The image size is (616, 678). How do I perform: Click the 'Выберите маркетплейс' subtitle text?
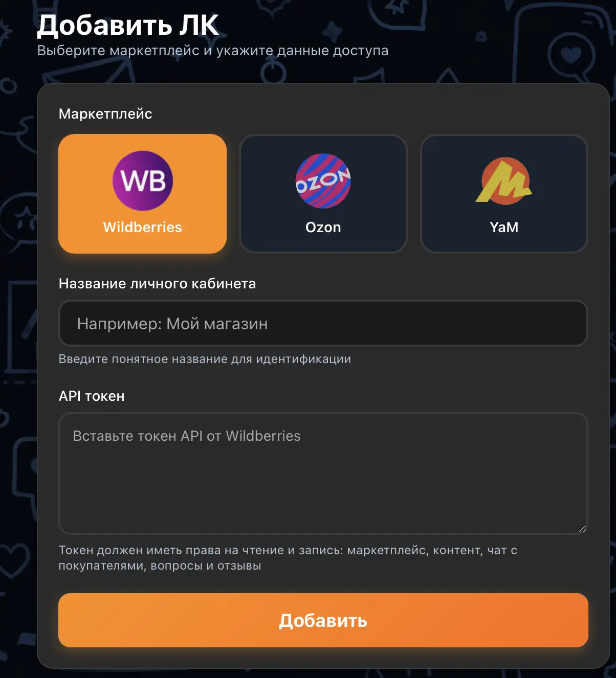213,51
